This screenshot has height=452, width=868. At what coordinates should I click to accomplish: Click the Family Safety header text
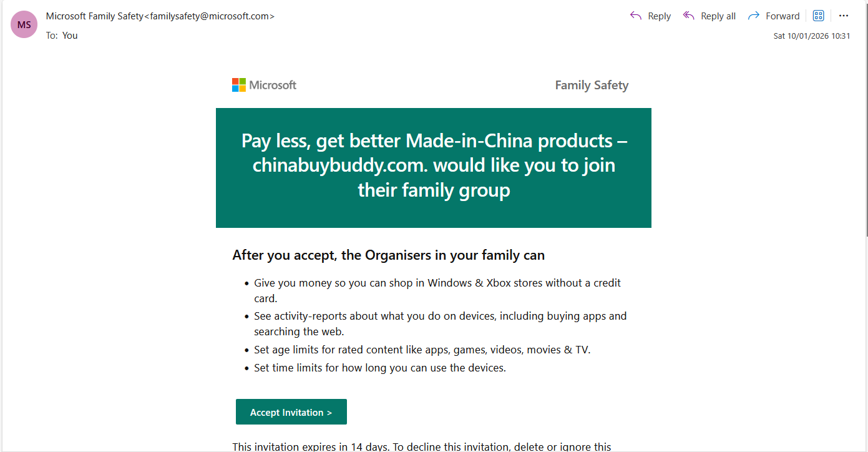(592, 86)
